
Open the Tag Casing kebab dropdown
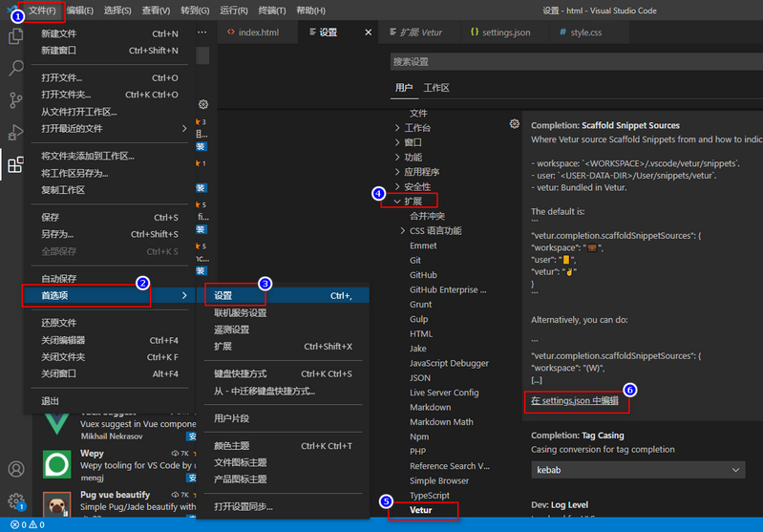click(638, 470)
